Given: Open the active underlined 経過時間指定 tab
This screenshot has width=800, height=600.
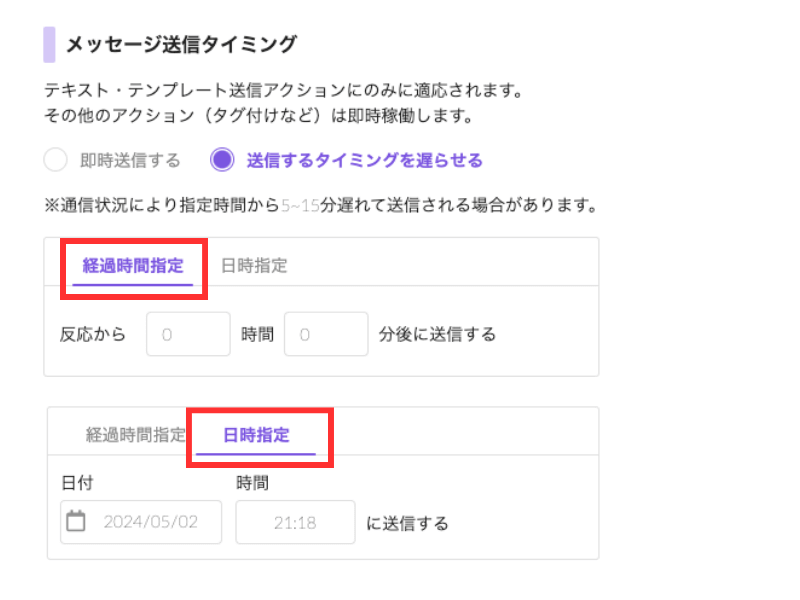Looking at the screenshot, I should (x=133, y=266).
